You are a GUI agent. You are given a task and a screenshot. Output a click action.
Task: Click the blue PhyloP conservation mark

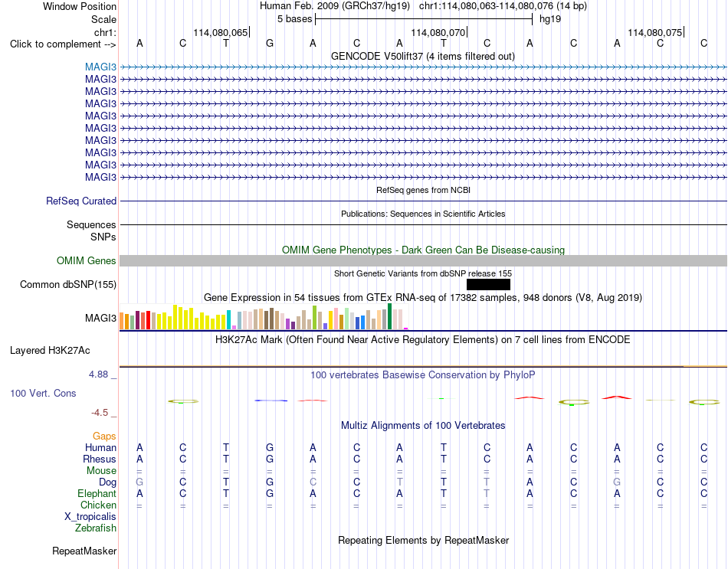(x=271, y=401)
